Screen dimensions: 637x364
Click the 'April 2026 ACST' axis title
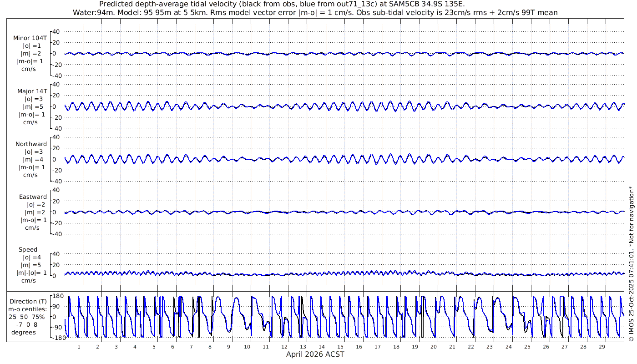[315, 354]
